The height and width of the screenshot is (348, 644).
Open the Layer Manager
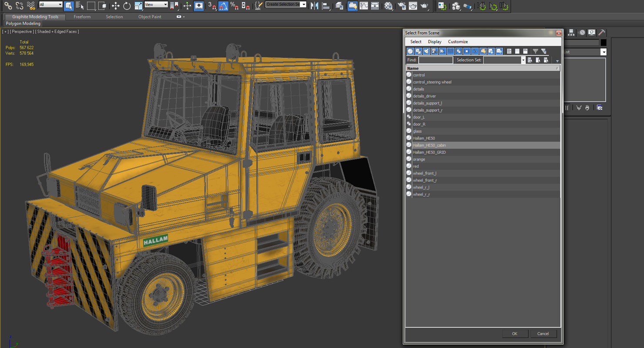pos(339,6)
